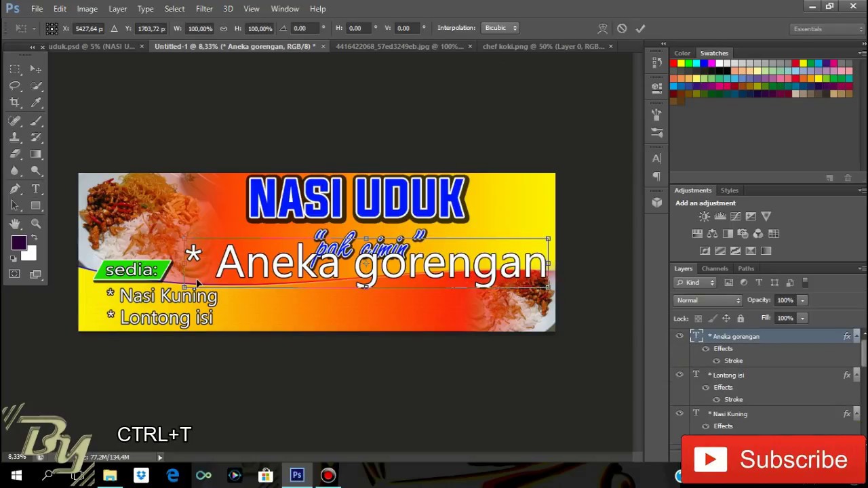Cancel the transform in options bar
This screenshot has width=868, height=488.
tap(622, 28)
